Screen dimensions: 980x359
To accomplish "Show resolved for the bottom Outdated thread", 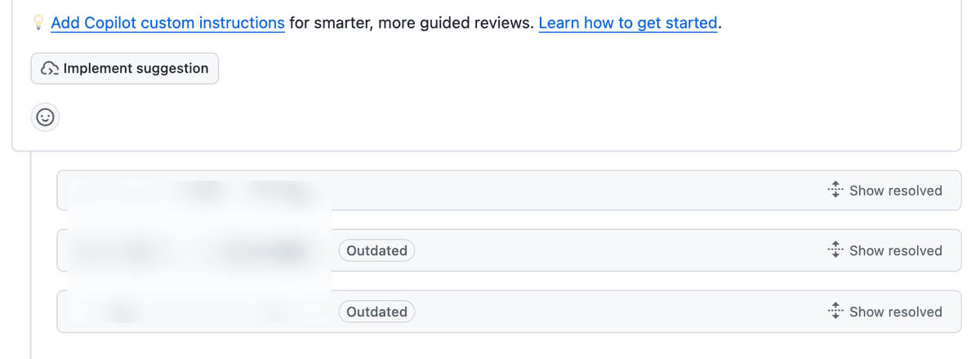I will 895,312.
